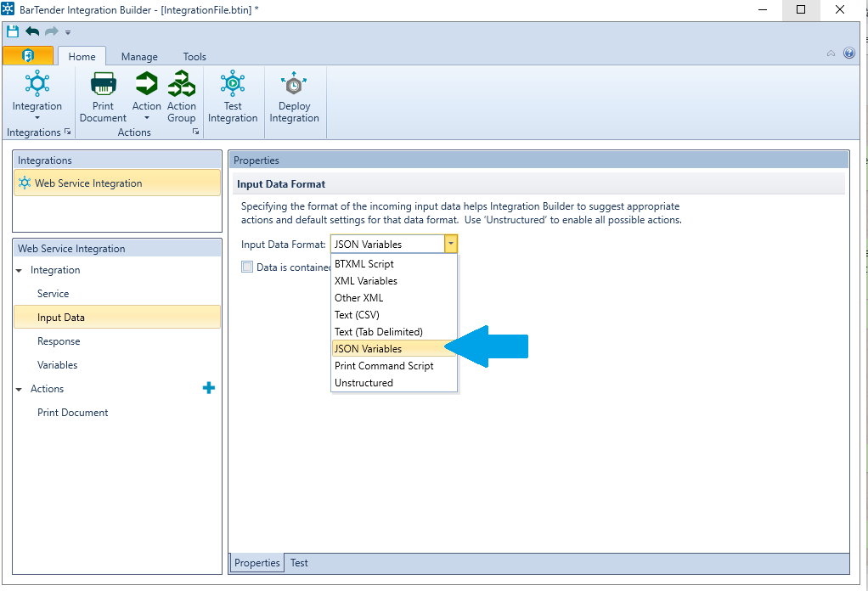Collapse the Actions tree node
This screenshot has width=868, height=591.
(20, 390)
